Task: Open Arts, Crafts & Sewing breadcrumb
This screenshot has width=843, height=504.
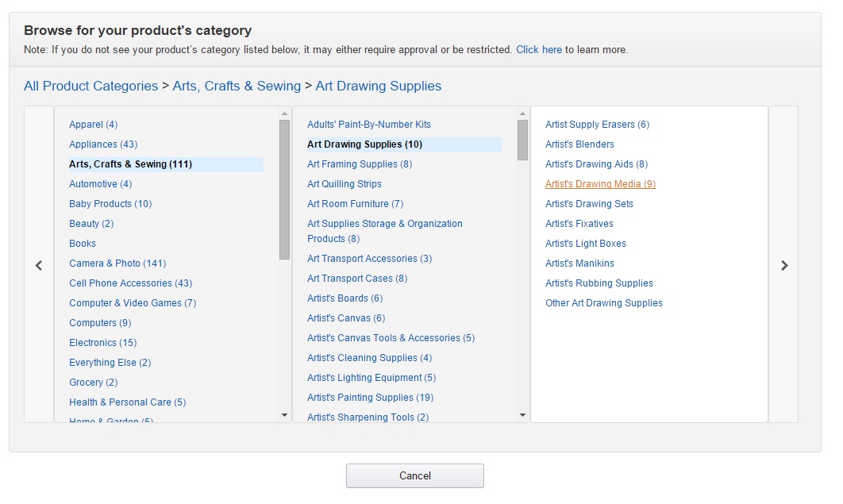Action: [237, 86]
